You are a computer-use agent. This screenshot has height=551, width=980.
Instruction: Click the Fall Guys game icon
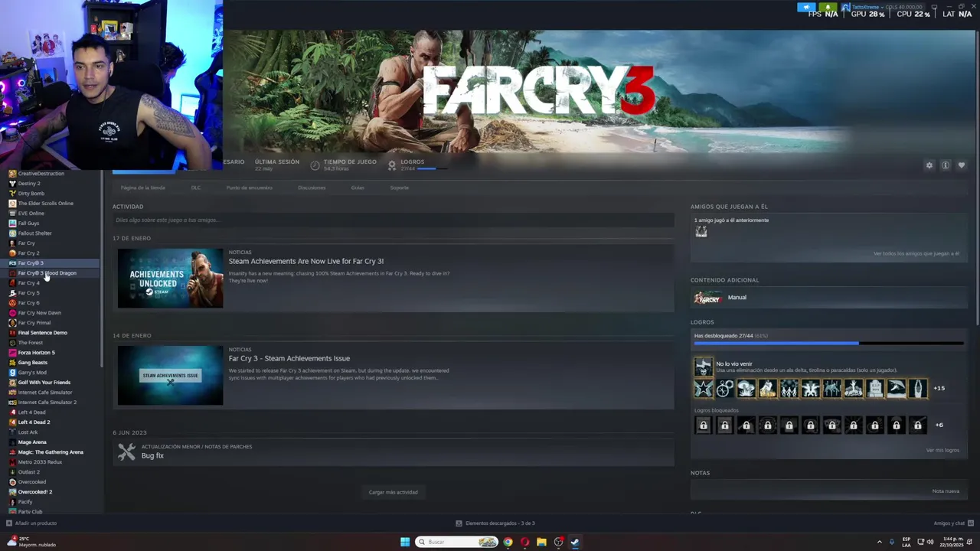click(x=12, y=223)
